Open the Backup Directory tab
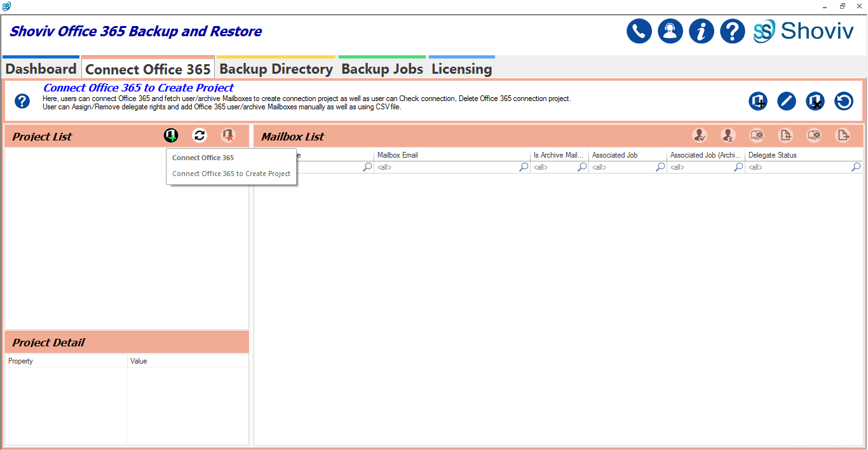This screenshot has height=450, width=868. tap(276, 68)
